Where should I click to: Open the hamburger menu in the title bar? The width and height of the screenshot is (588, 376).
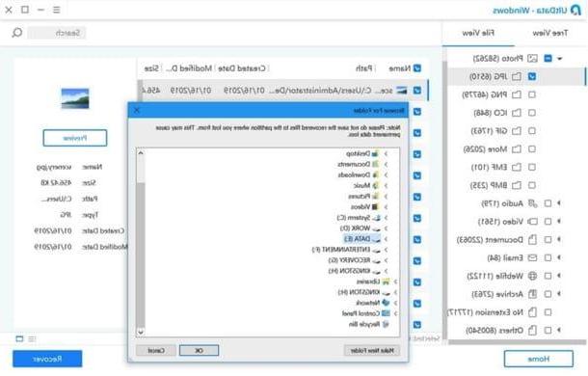tap(56, 10)
